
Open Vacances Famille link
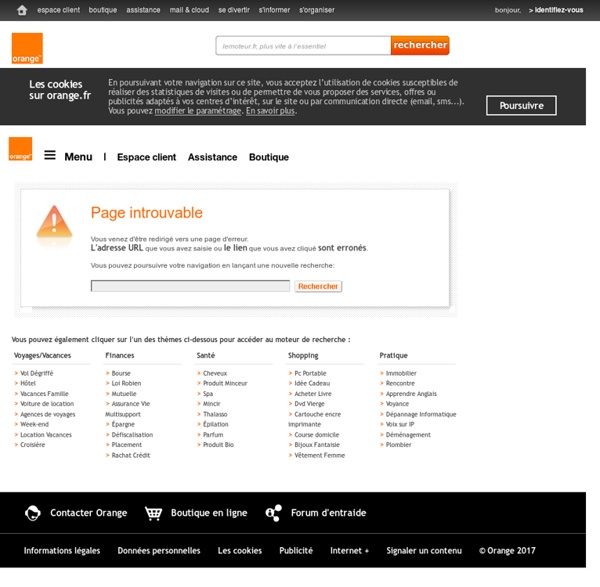44,393
